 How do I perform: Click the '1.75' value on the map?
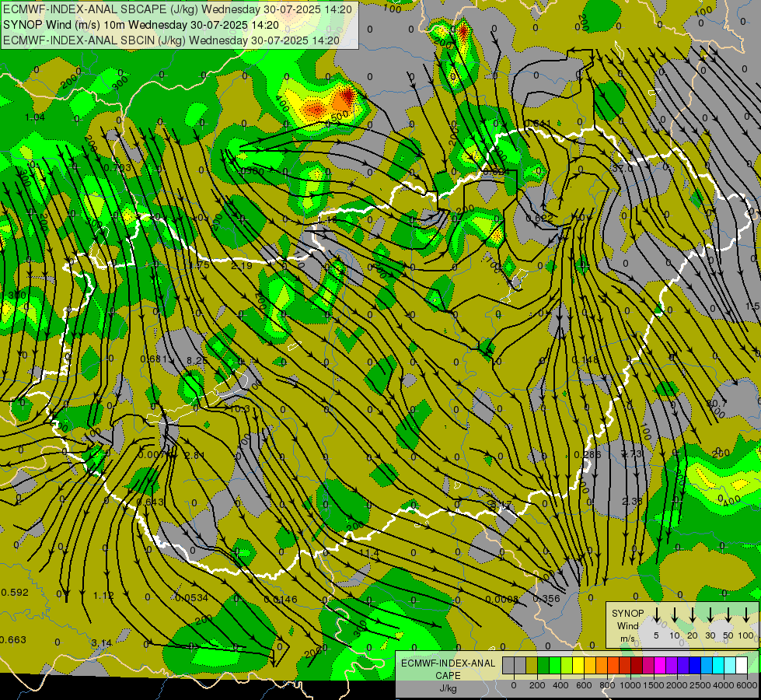(200, 265)
